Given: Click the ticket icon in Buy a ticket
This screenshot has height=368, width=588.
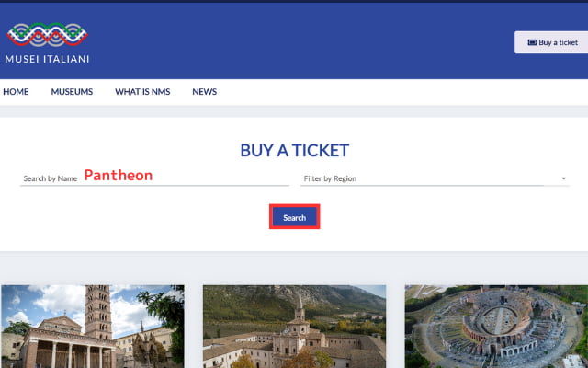Looking at the screenshot, I should (x=532, y=42).
